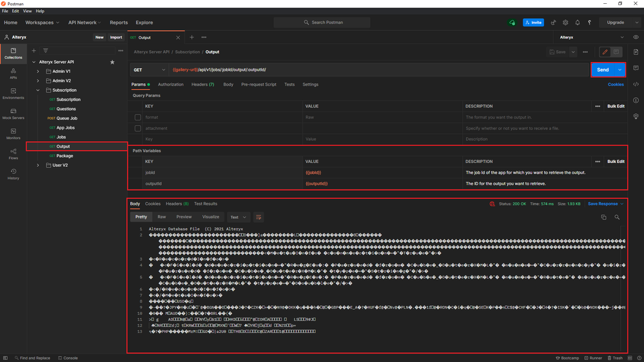Screen dimensions: 644x362
Task: Open the File menu
Action: (5, 11)
